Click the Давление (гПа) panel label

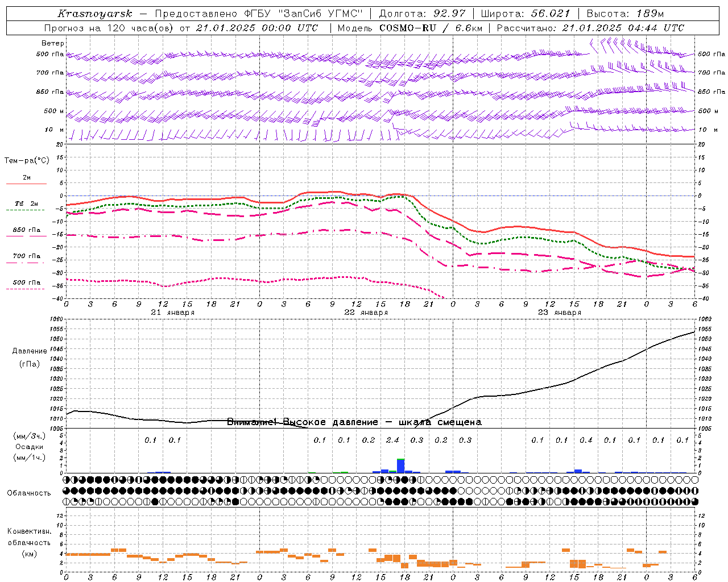point(30,357)
